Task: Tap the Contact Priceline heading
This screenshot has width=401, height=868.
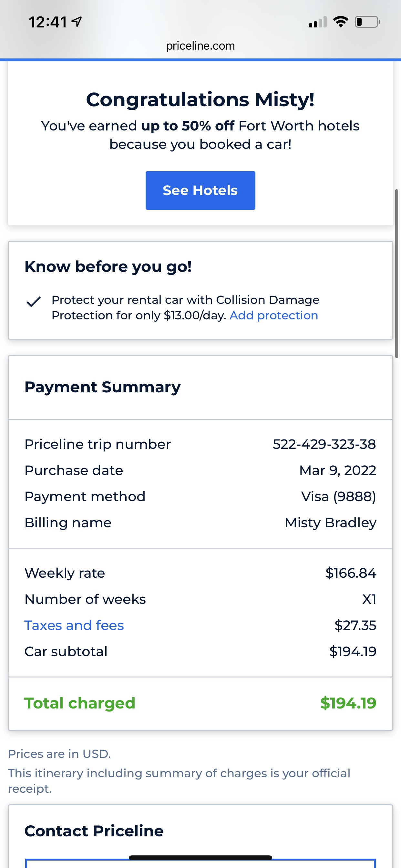Action: pos(94,831)
